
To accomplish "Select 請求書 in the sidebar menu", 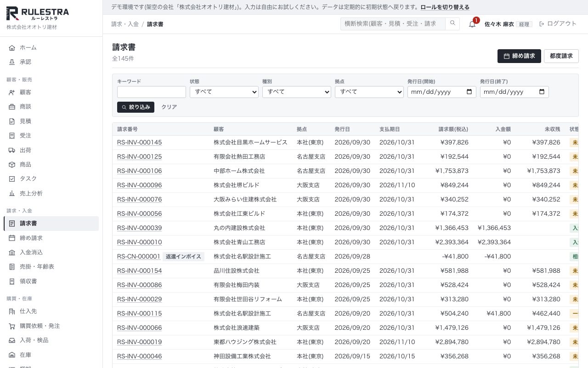I will [x=51, y=224].
